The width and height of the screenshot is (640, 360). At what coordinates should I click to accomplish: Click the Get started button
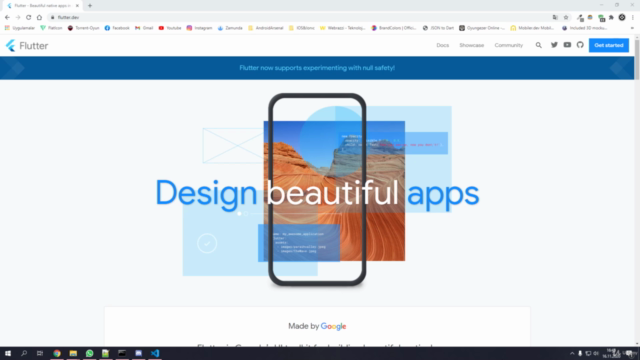[x=609, y=45]
